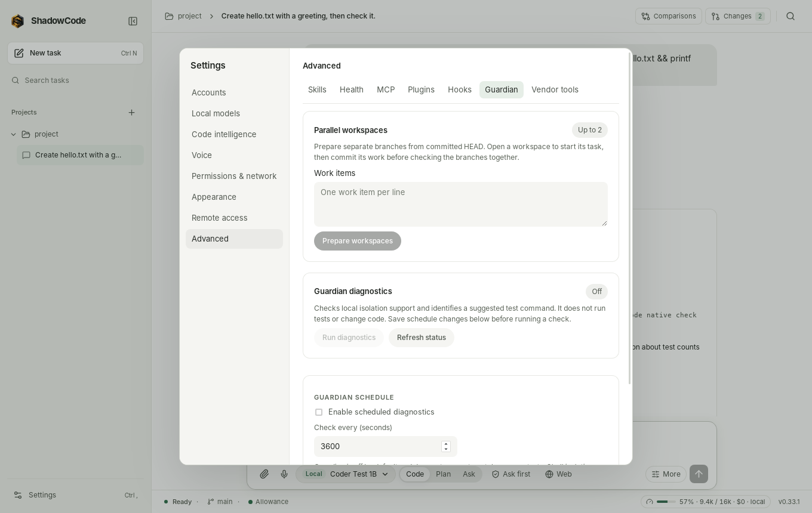
Task: Open Accounts settings section
Action: (x=234, y=92)
